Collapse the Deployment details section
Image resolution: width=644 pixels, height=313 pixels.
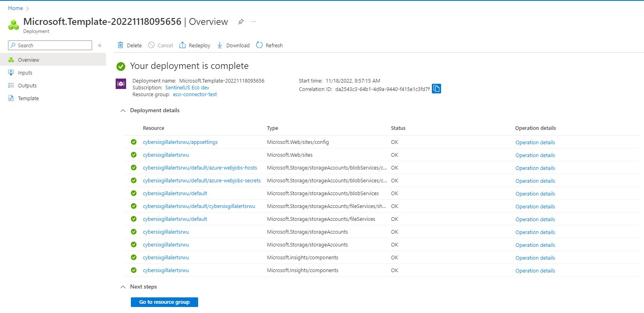[x=123, y=111]
